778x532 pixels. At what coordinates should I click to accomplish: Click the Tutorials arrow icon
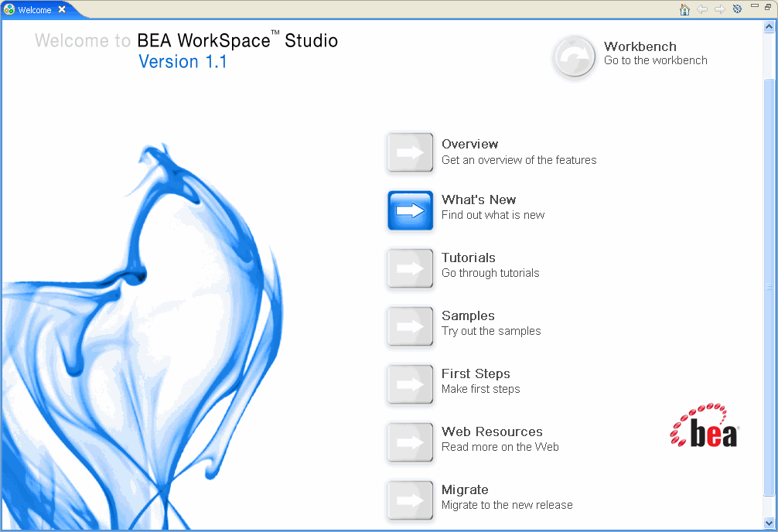[x=411, y=268]
